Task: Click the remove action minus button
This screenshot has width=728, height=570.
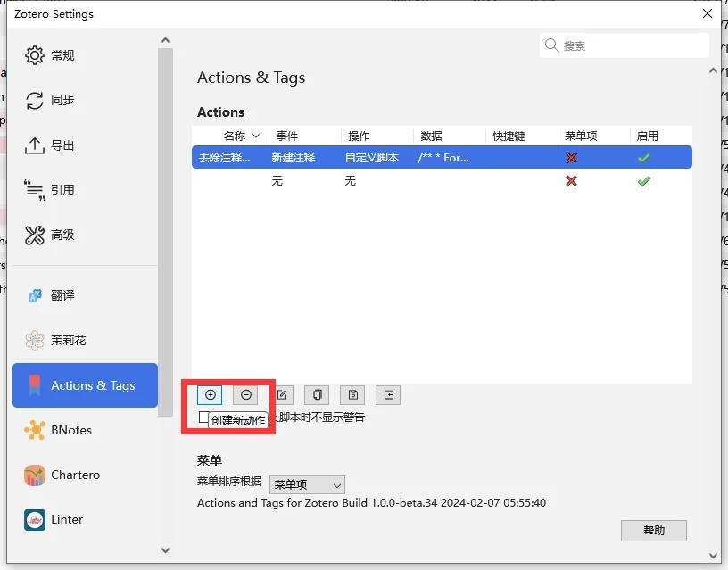Action: coord(245,395)
